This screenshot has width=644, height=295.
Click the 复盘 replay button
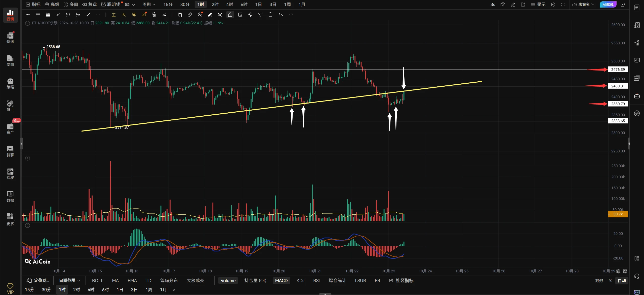[x=90, y=5]
